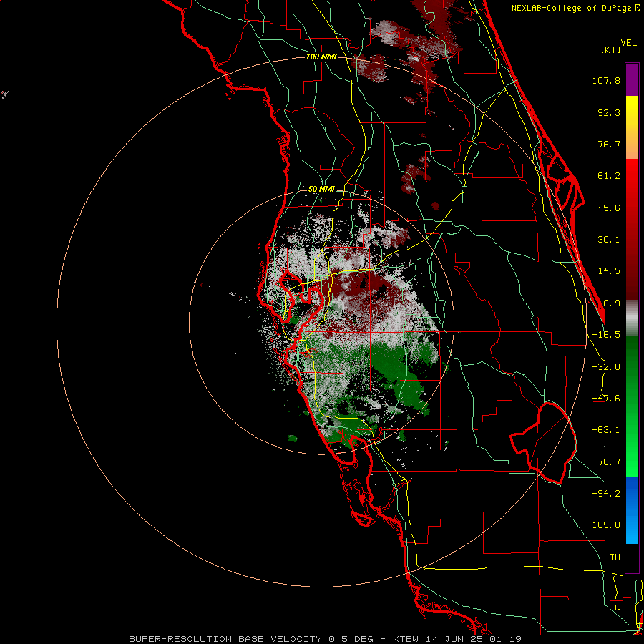The image size is (644, 644).
Task: Select the -16.5 legend value
Action: 606,335
